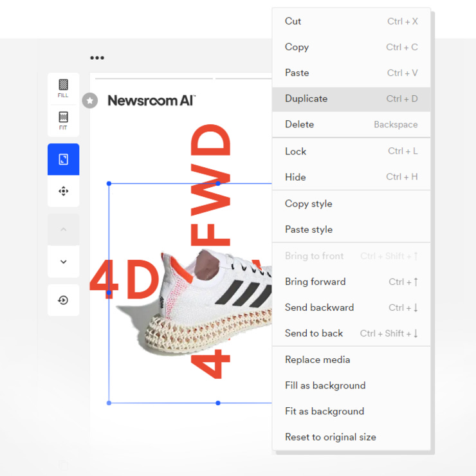The image size is (476, 476).
Task: Choose Send to back in the menu
Action: click(x=351, y=333)
